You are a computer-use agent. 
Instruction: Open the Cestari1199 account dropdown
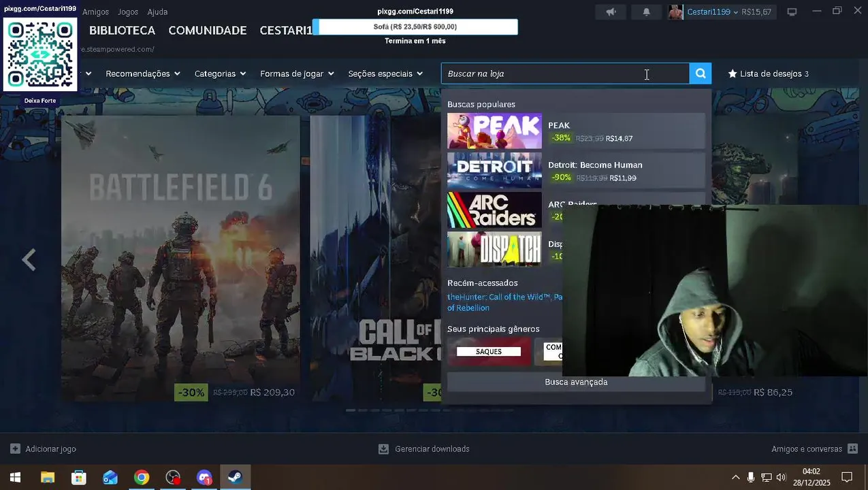tap(712, 12)
